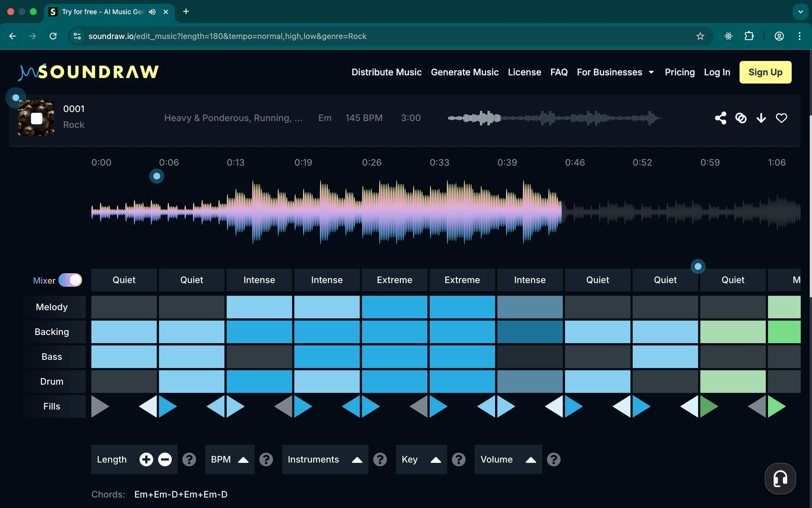
Task: Click the Chords text Em+Em-D+Em+Em-D
Action: click(x=181, y=494)
